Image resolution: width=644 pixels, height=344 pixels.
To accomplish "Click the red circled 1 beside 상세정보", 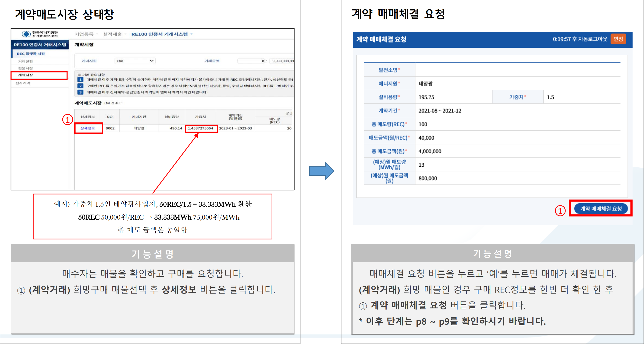I will pyautogui.click(x=68, y=120).
